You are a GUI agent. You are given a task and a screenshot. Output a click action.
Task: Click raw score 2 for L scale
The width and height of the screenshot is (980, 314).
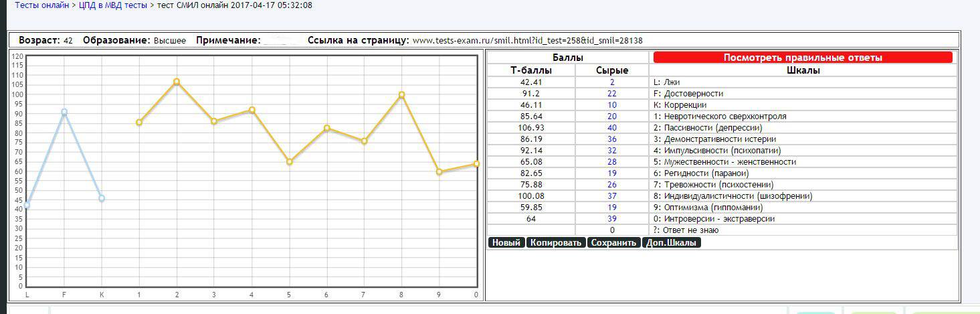(x=611, y=82)
